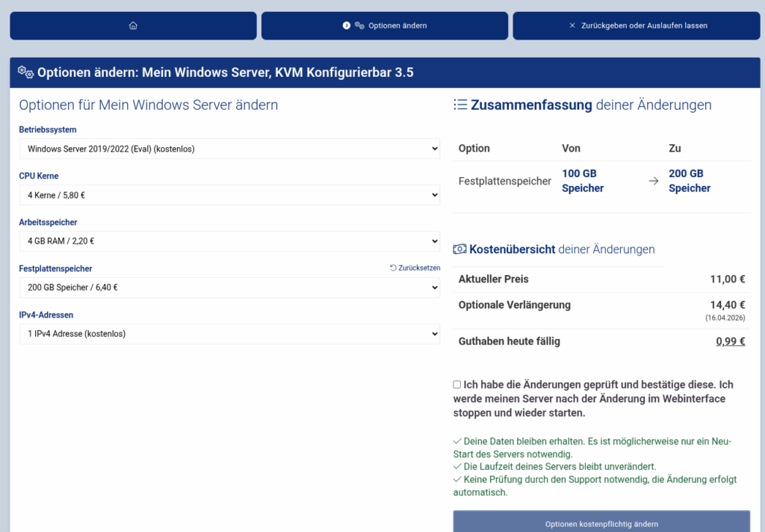Image resolution: width=765 pixels, height=532 pixels.
Task: Open the IPv4-Adressen dropdown
Action: click(229, 333)
